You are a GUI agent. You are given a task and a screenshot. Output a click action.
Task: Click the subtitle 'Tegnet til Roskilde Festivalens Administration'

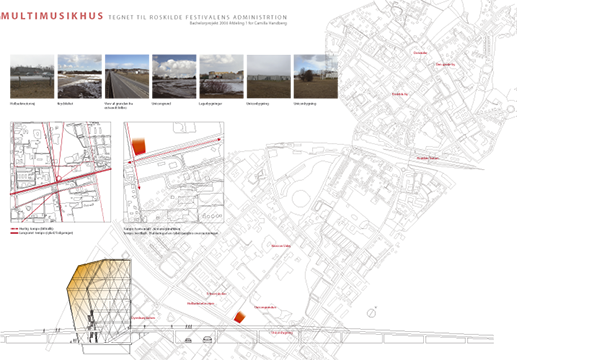[x=198, y=17]
